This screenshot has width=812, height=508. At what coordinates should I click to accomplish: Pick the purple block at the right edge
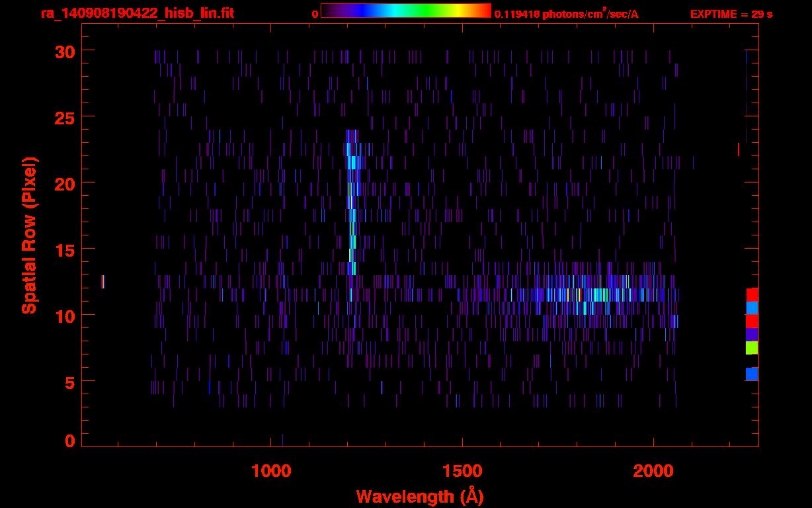(752, 335)
